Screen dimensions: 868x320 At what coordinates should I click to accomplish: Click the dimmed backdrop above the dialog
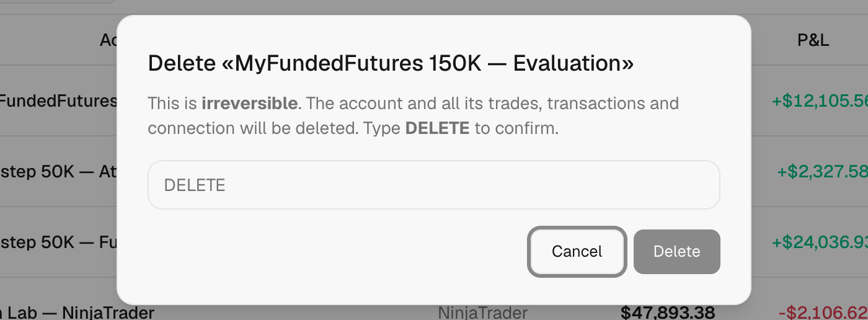(x=434, y=6)
